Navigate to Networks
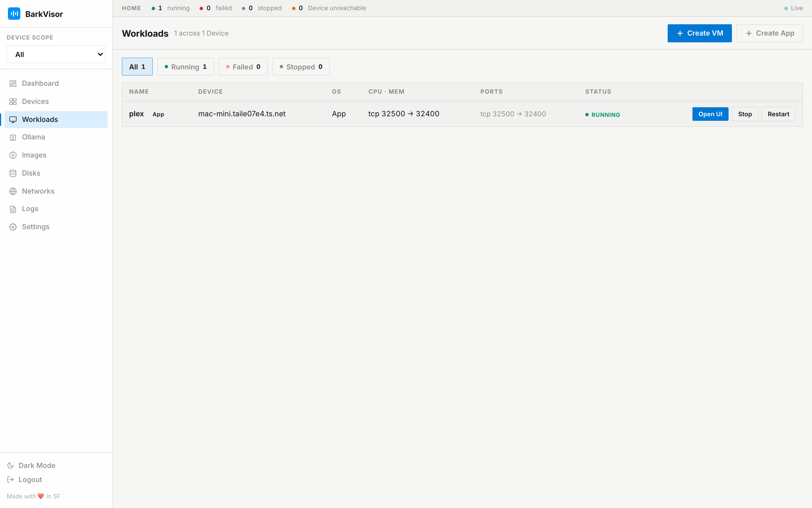812x508 pixels. click(56, 191)
